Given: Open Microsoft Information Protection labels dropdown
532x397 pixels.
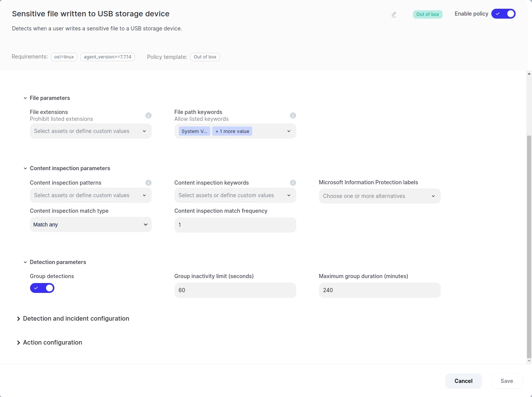Looking at the screenshot, I should tap(380, 196).
